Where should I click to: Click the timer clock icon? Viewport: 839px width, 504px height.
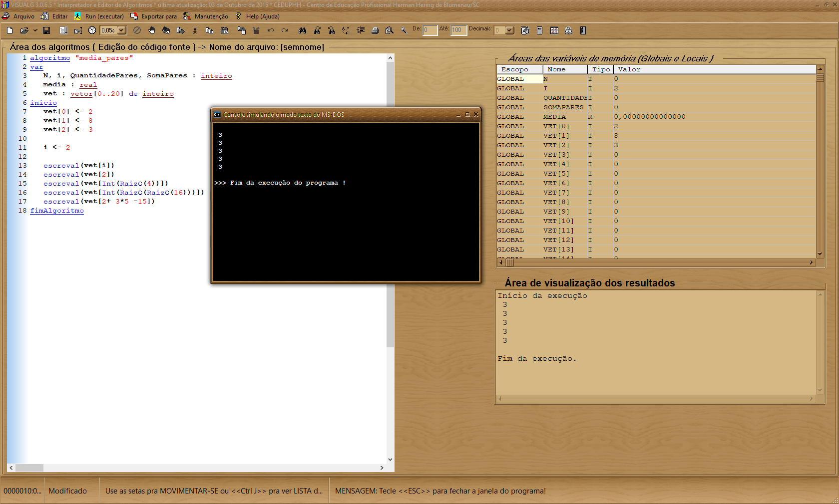pos(92,30)
